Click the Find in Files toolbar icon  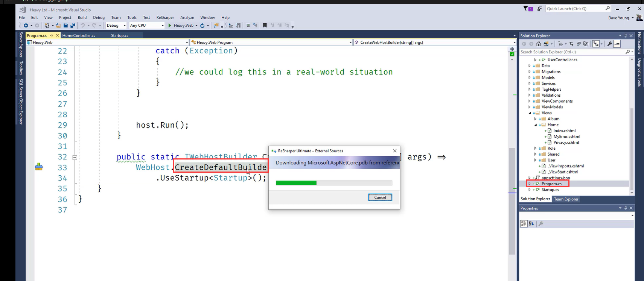[216, 26]
